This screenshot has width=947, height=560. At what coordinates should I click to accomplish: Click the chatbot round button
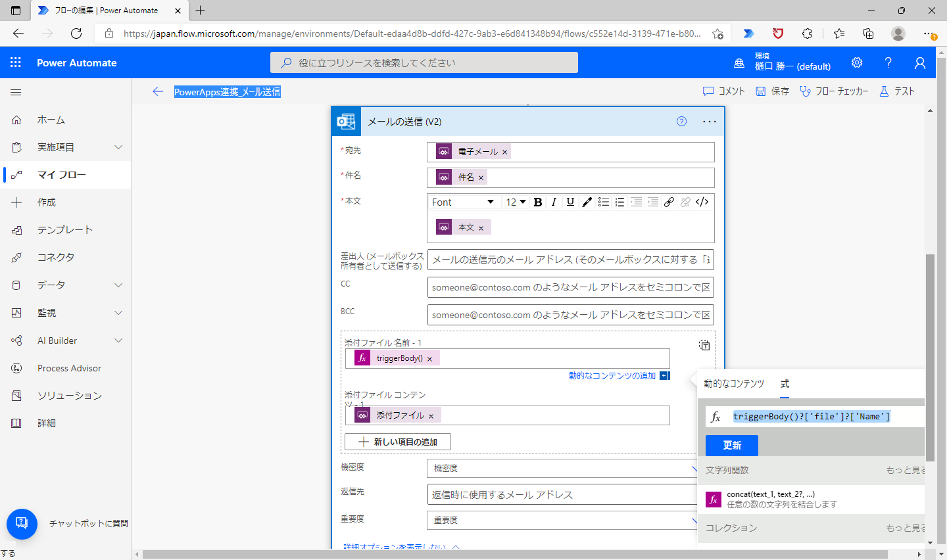click(x=22, y=524)
